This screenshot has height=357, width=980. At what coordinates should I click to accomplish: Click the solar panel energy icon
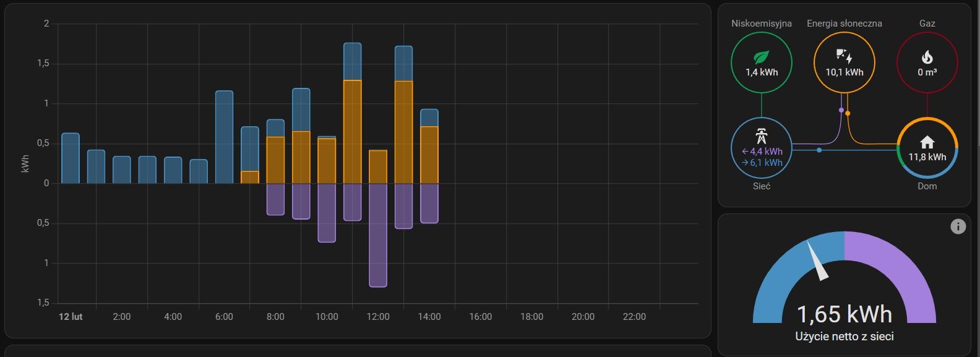844,56
